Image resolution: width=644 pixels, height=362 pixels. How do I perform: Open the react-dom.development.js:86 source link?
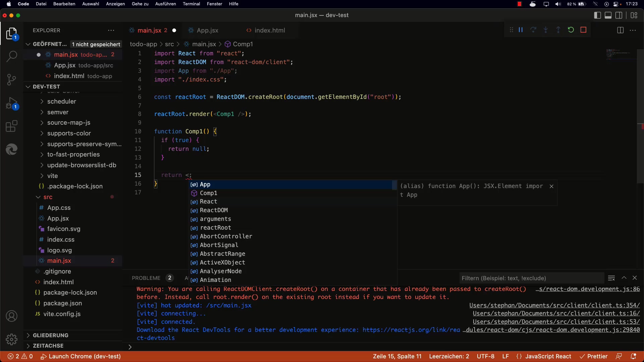pyautogui.click(x=588, y=289)
